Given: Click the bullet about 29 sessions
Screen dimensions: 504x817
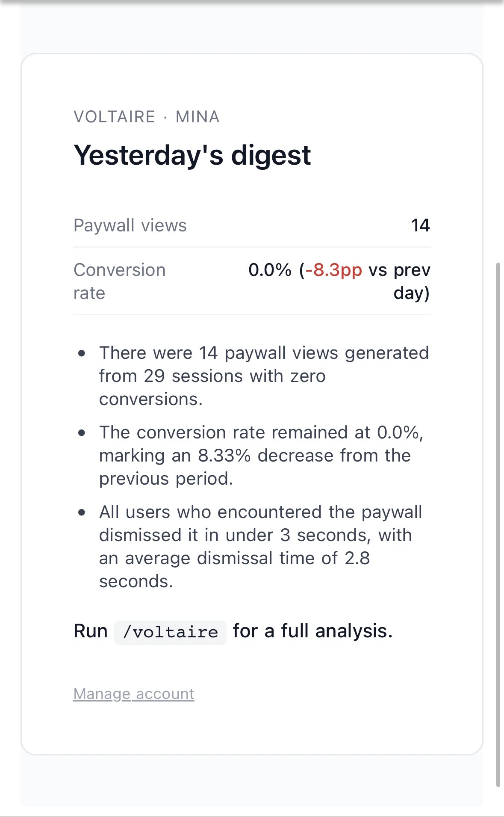Looking at the screenshot, I should pyautogui.click(x=264, y=376).
